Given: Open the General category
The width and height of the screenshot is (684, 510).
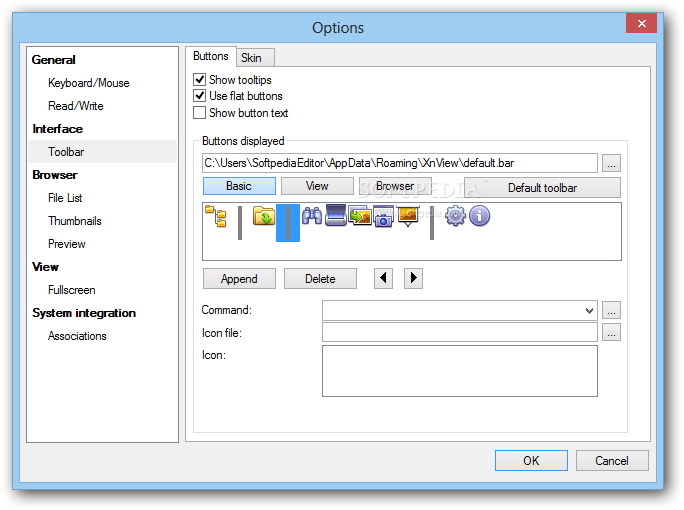Looking at the screenshot, I should pyautogui.click(x=54, y=60).
